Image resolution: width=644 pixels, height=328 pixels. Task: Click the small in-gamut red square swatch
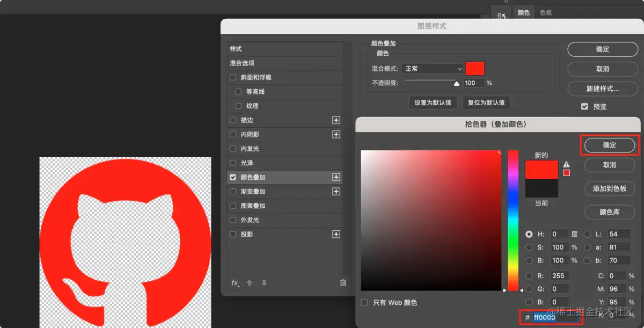tap(566, 173)
